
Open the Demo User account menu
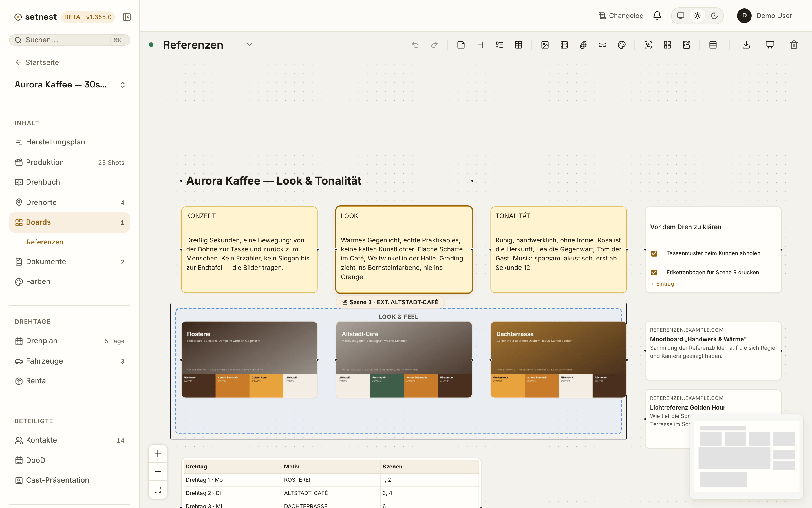pos(765,16)
